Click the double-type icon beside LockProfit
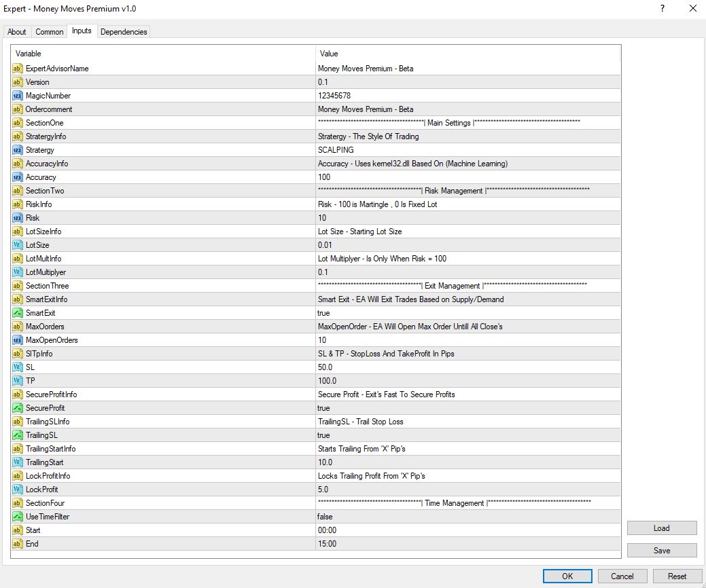Viewport: 706px width, 588px height. pyautogui.click(x=17, y=490)
